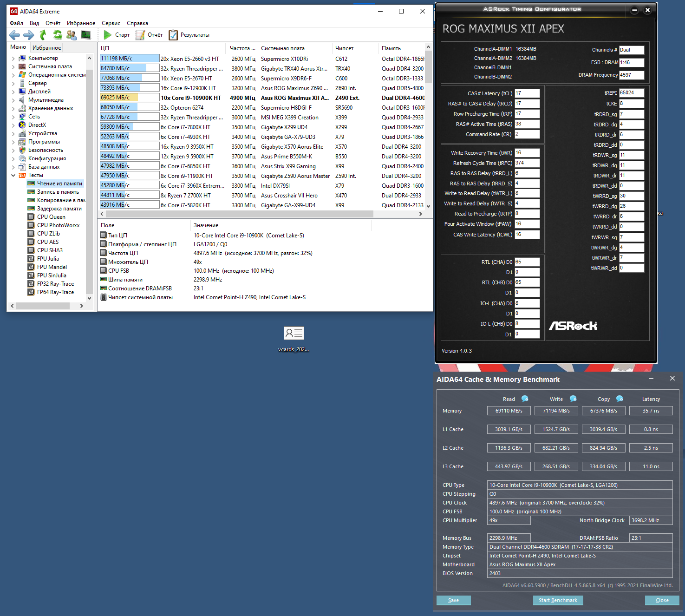
Task: Open the Отчёт menu in menu bar
Action: point(53,23)
